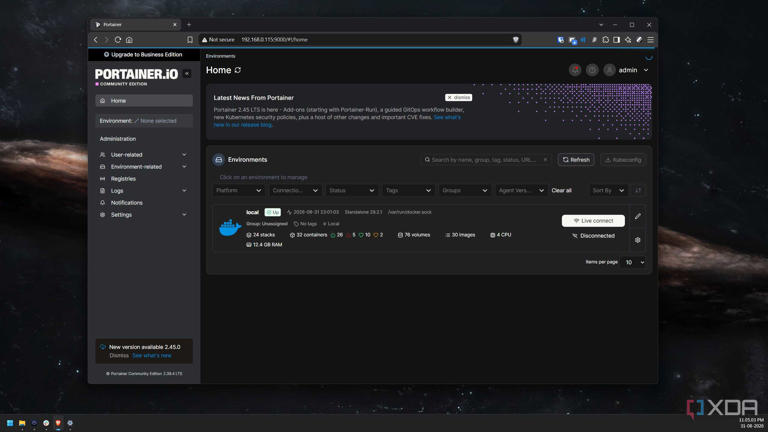This screenshot has height=432, width=768.
Task: Click Clear all filters
Action: pos(561,191)
